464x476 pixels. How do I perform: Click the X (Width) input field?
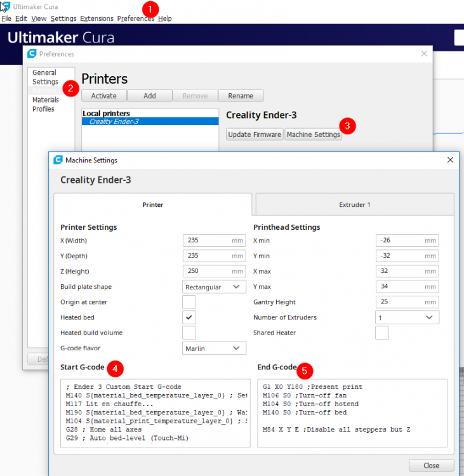click(214, 241)
